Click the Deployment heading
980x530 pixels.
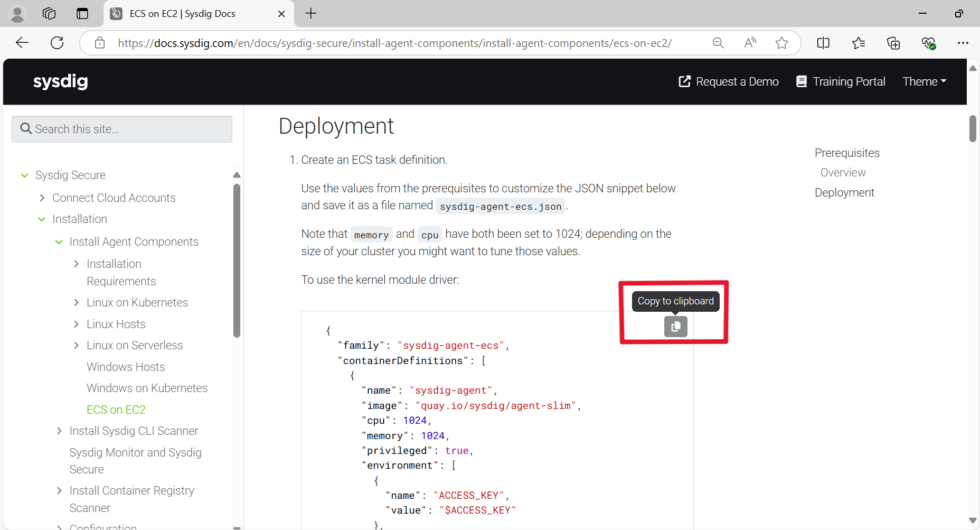pos(336,126)
